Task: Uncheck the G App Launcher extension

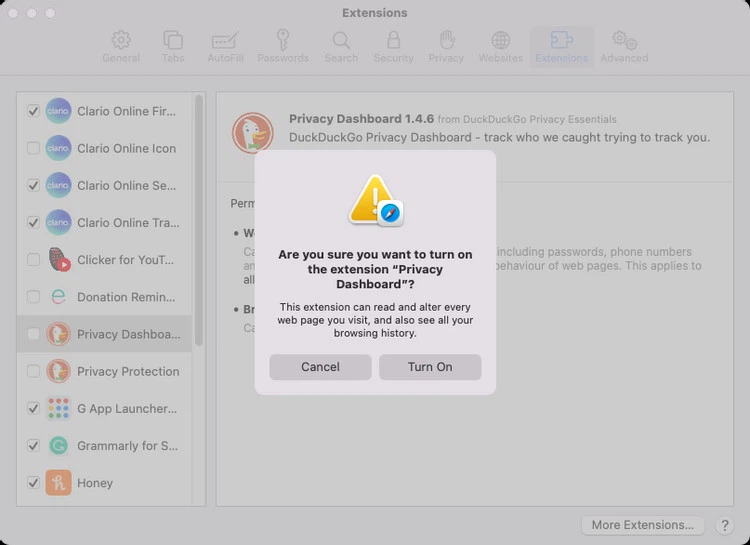Action: click(33, 408)
